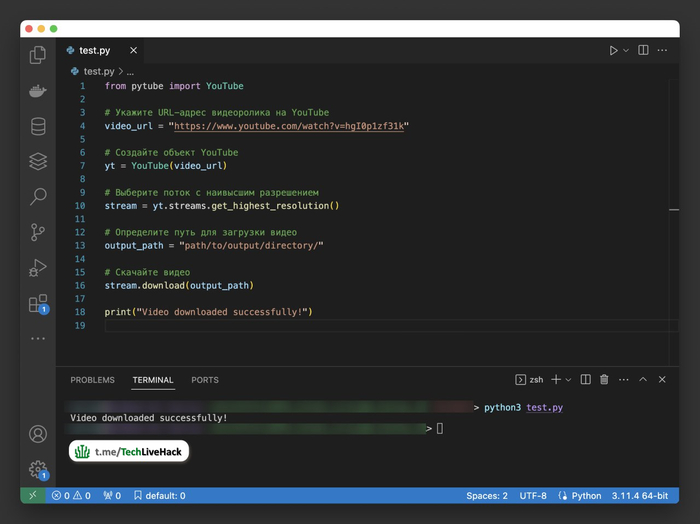Kill terminal with the trash icon

[604, 380]
